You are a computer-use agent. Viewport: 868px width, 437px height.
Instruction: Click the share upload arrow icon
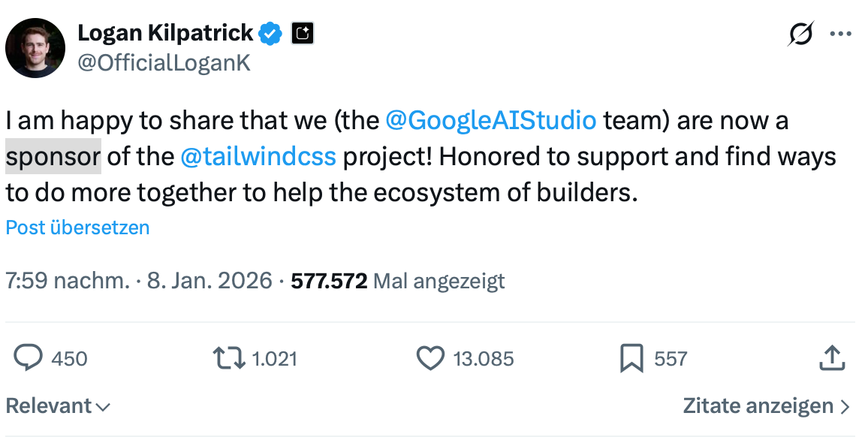(x=831, y=358)
